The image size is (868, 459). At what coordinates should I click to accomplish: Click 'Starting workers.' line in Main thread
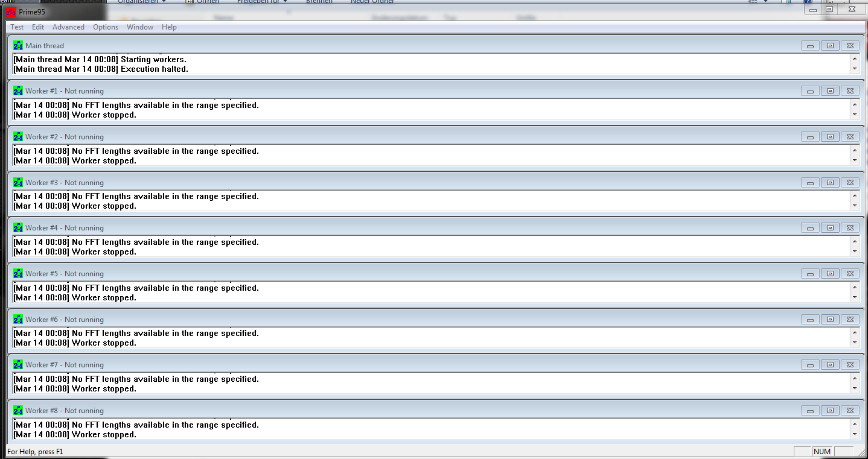[x=100, y=59]
